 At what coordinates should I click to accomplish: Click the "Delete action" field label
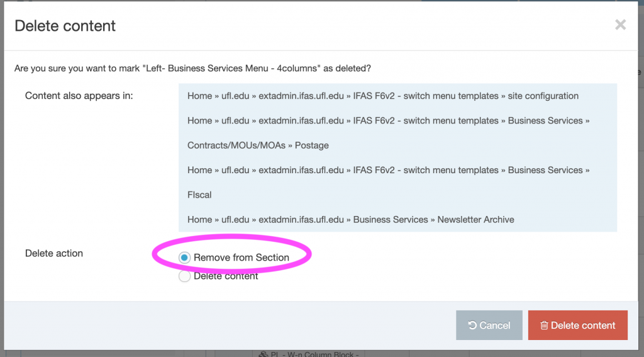pyautogui.click(x=54, y=253)
